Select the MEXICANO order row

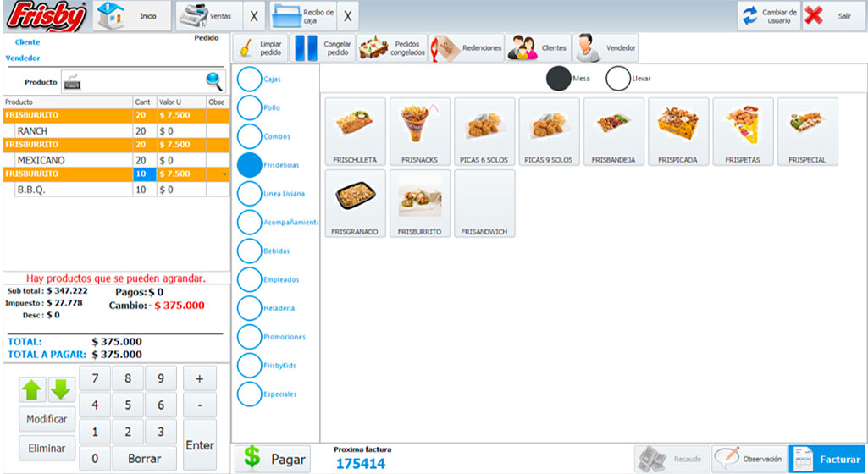tap(116, 160)
